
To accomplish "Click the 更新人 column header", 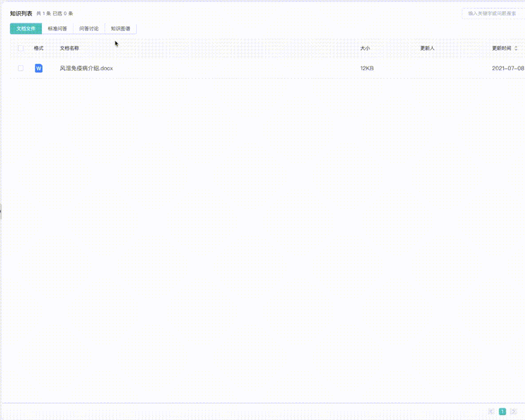I will pos(427,48).
